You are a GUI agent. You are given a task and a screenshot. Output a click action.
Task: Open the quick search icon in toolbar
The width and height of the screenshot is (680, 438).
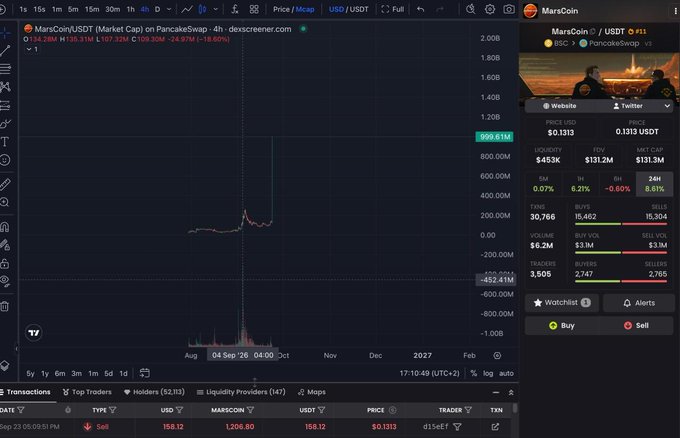[x=471, y=9]
